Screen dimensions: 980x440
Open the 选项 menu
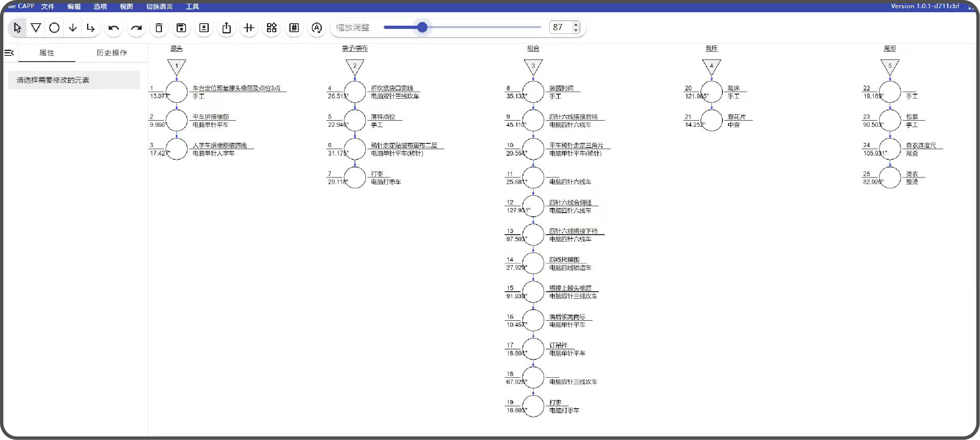point(100,7)
